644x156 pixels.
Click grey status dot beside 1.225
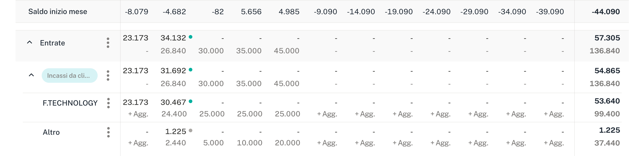(191, 130)
